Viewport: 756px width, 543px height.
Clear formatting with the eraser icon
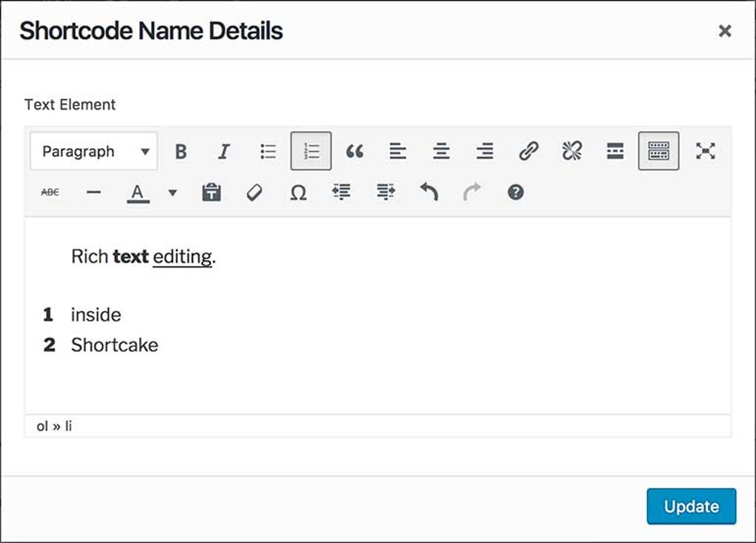255,192
